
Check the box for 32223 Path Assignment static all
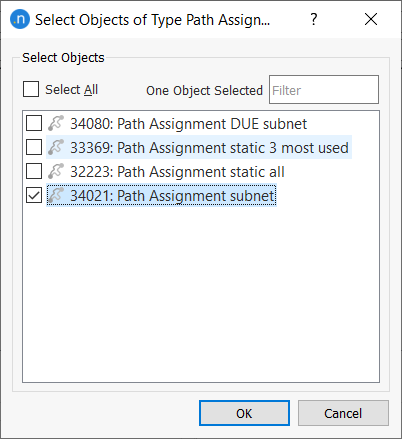click(x=34, y=171)
